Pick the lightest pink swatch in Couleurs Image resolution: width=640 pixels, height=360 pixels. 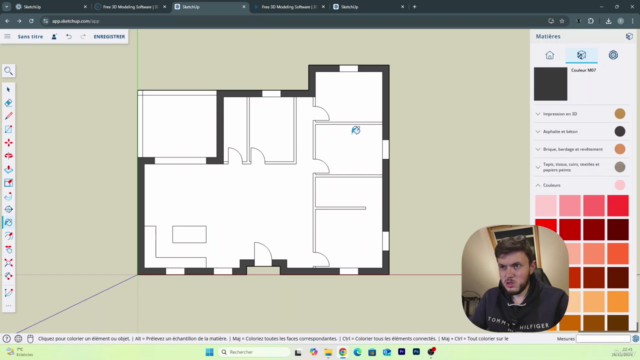[546, 205]
